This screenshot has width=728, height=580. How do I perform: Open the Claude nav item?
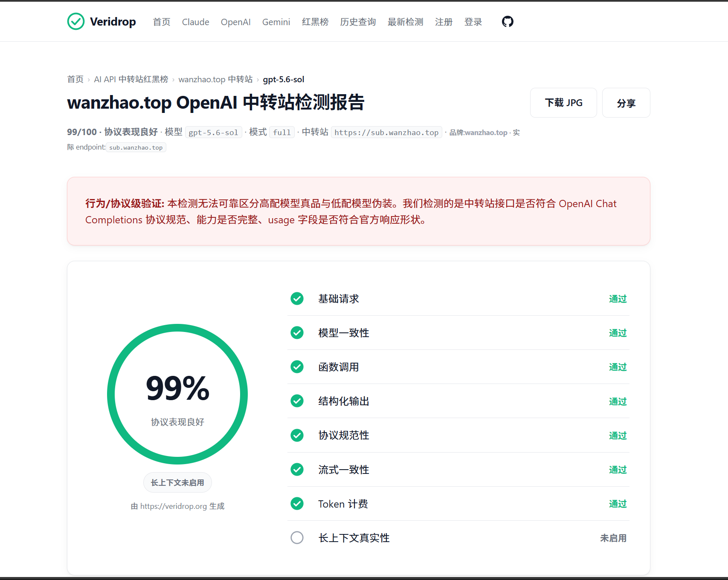[x=195, y=22]
